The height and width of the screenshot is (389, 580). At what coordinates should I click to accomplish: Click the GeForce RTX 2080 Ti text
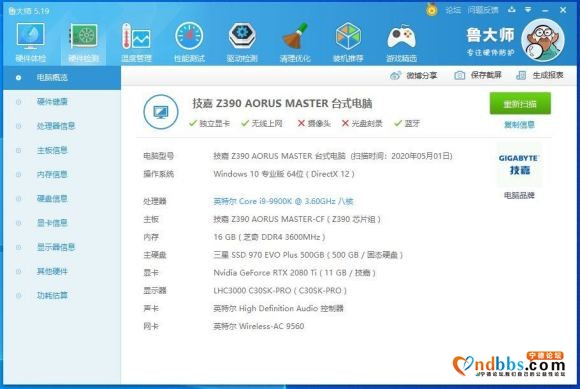tap(294, 273)
